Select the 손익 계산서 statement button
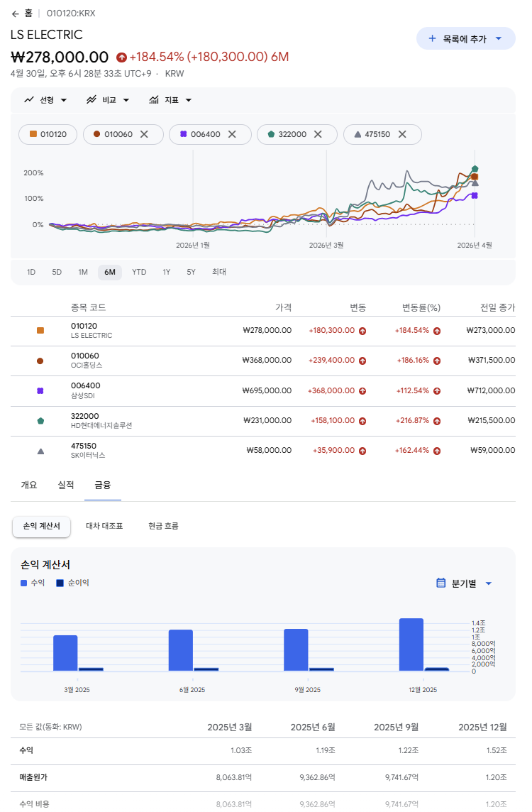Image resolution: width=532 pixels, height=812 pixels. (41, 526)
